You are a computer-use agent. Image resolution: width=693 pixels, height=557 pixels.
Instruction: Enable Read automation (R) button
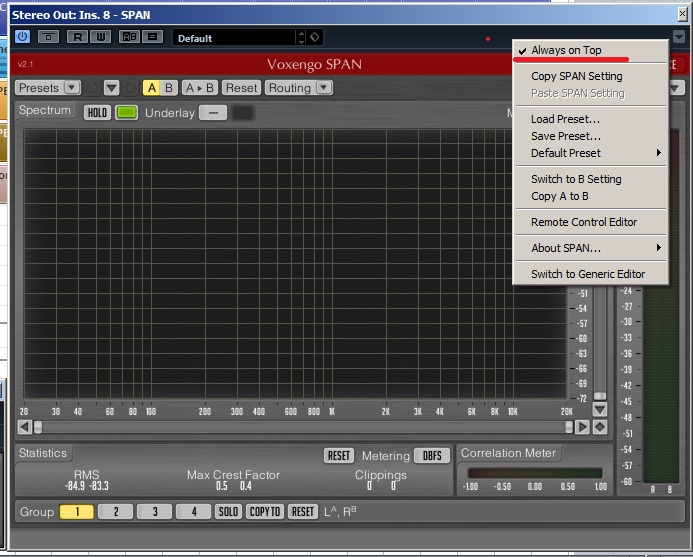pos(77,37)
